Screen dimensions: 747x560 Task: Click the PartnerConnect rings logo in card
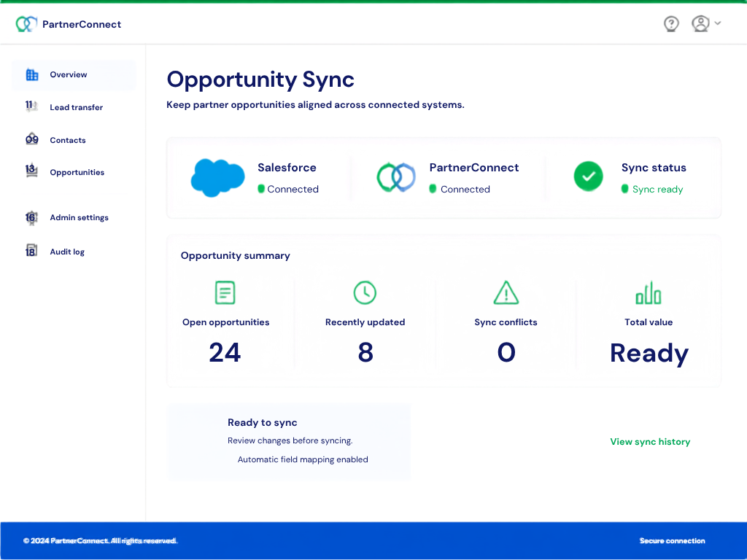(x=396, y=178)
